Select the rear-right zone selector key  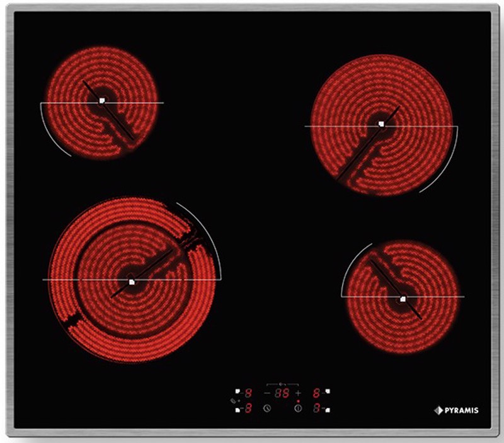click(x=328, y=391)
